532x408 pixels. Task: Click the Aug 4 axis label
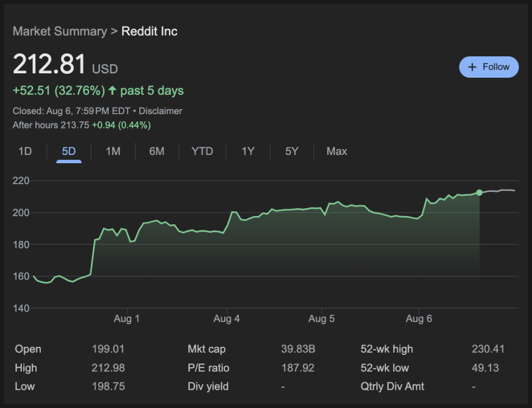click(227, 319)
